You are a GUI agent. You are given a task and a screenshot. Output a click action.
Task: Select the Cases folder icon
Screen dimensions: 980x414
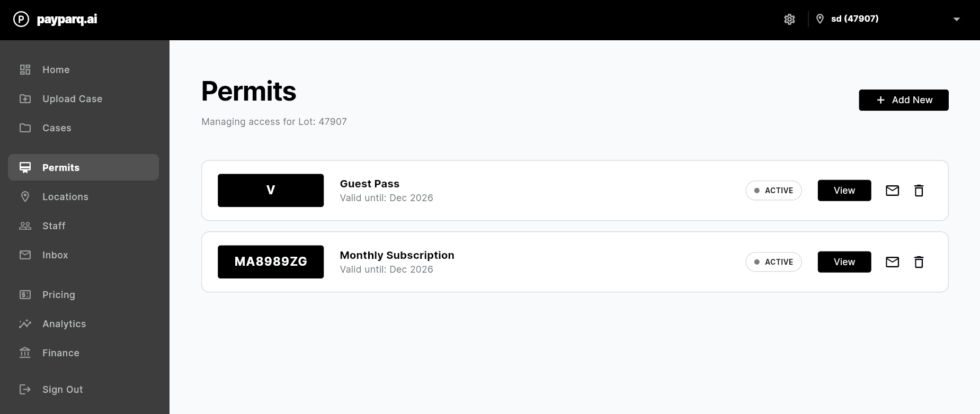[25, 128]
